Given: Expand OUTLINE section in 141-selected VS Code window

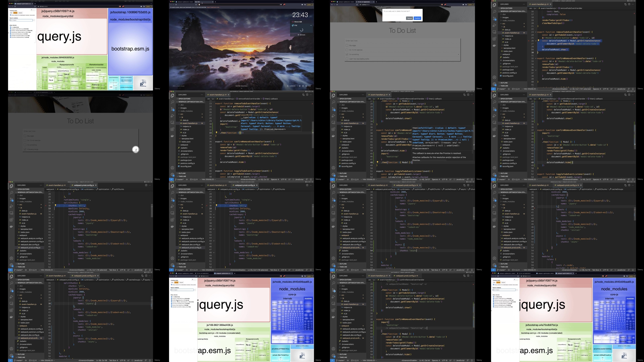Looking at the screenshot, I should click(x=513, y=83).
